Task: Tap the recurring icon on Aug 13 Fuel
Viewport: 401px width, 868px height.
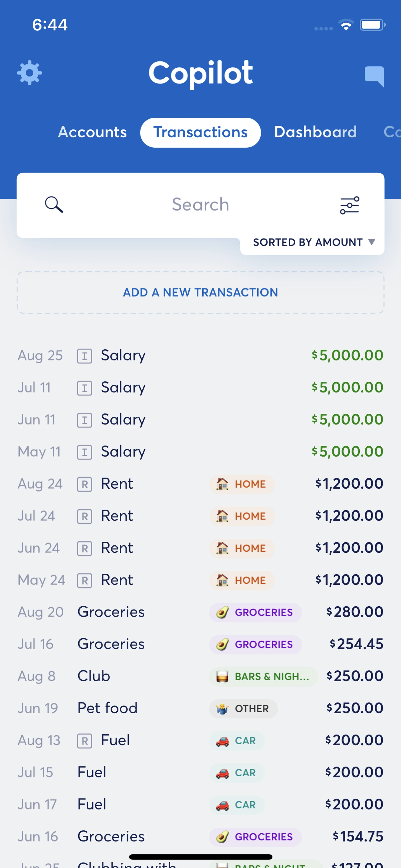Action: point(84,741)
